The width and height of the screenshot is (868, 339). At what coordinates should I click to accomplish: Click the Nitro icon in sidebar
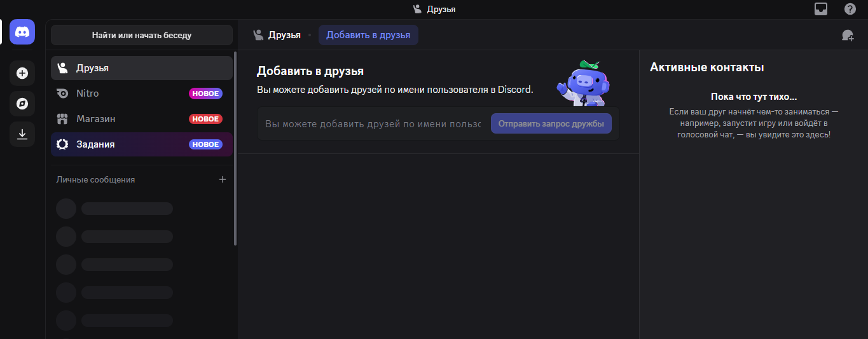click(x=62, y=93)
